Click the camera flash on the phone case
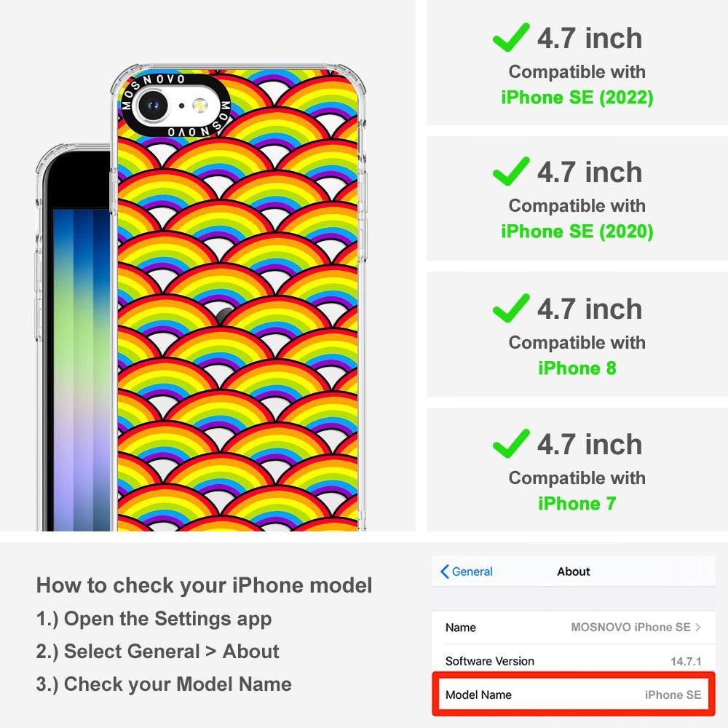728x728 pixels. (200, 106)
